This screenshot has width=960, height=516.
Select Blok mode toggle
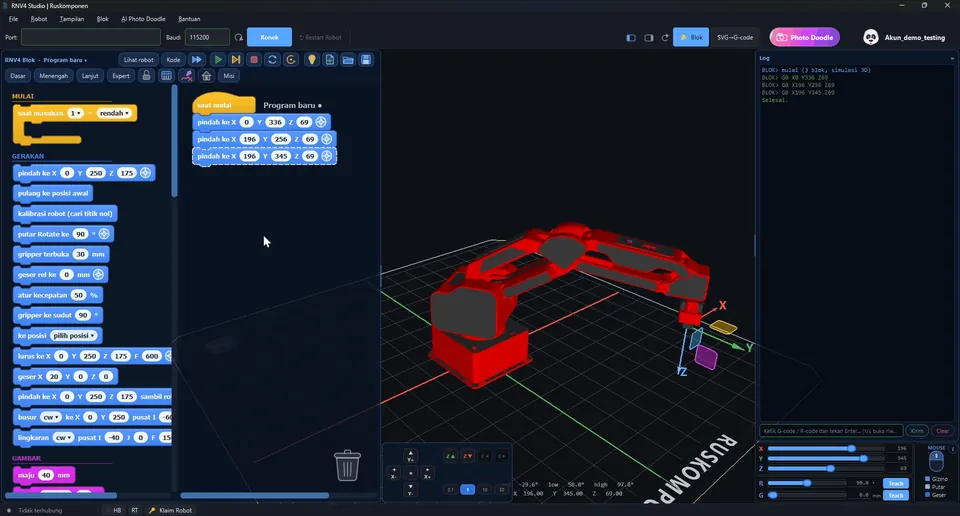pyautogui.click(x=691, y=37)
